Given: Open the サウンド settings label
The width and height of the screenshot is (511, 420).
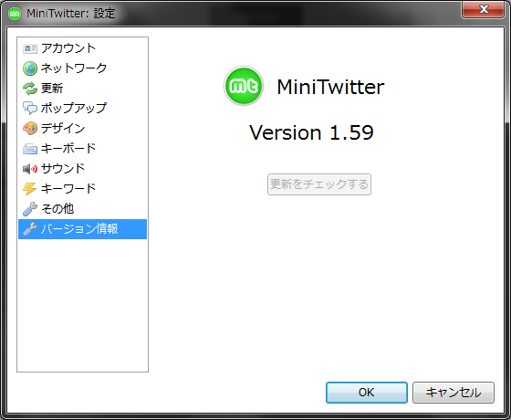Looking at the screenshot, I should click(x=63, y=169).
